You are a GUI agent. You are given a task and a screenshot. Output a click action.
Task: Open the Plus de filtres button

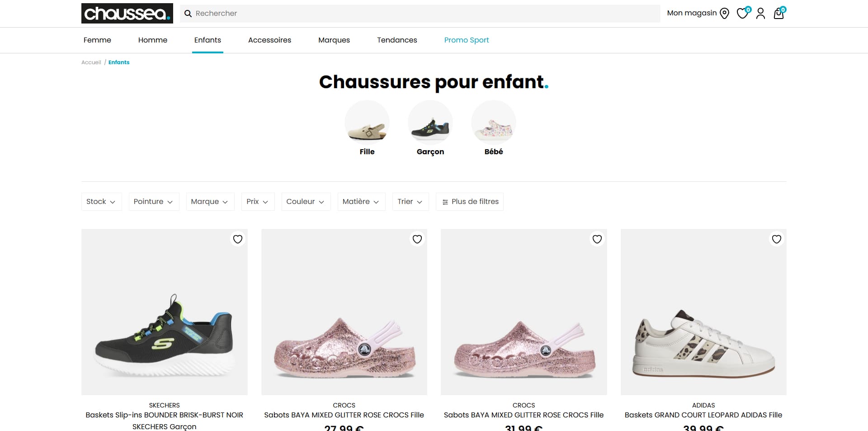tap(470, 202)
